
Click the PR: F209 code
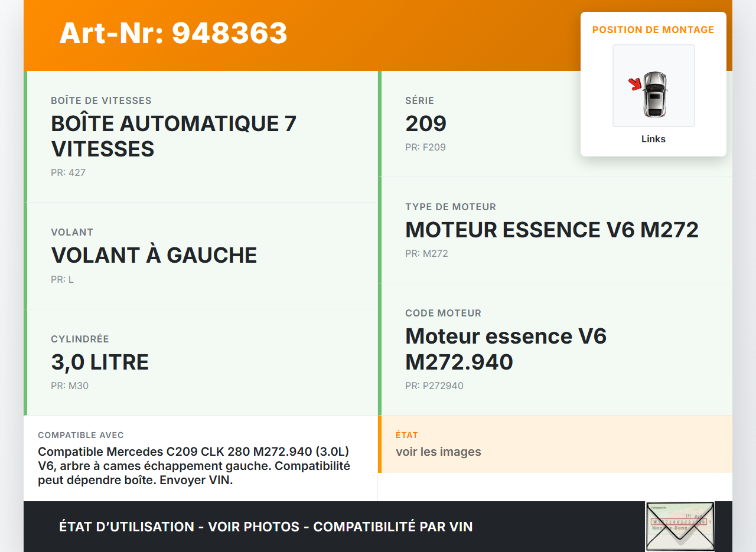[425, 148]
